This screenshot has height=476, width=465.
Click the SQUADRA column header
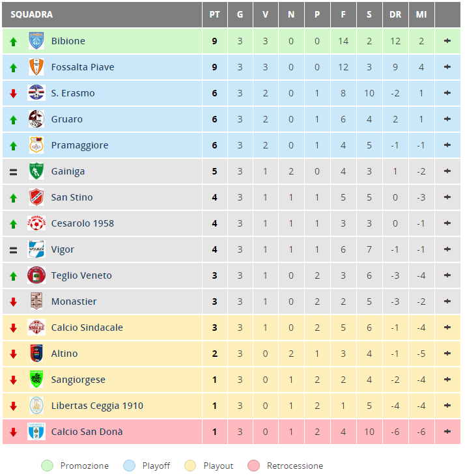click(x=31, y=14)
